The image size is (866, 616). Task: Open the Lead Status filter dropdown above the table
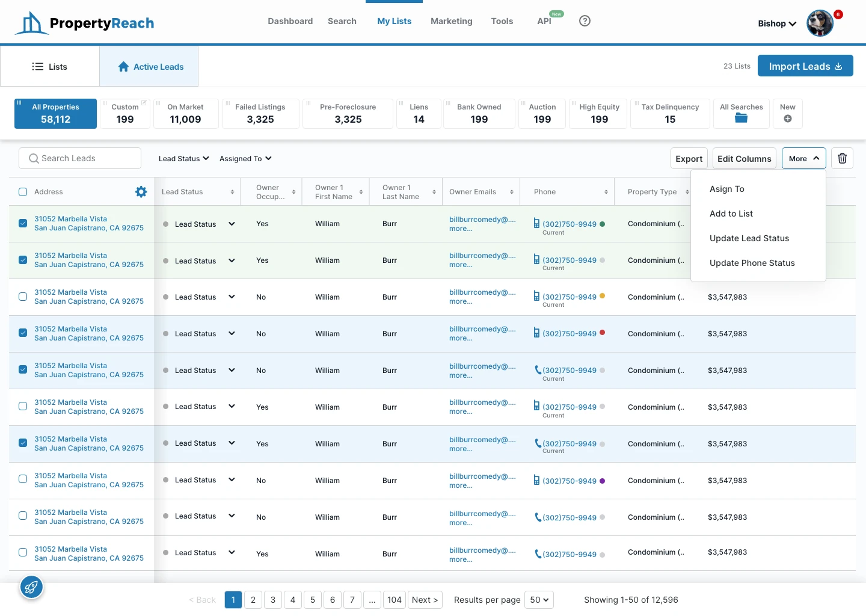coord(184,159)
